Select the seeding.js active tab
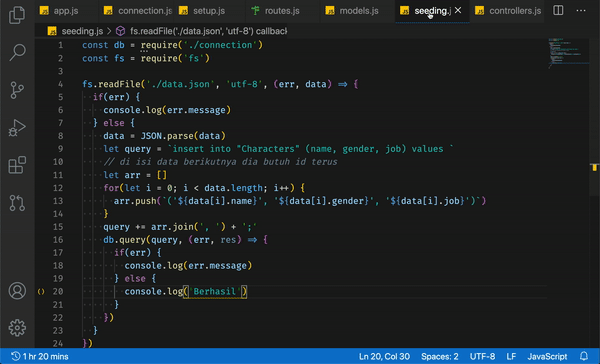The height and width of the screenshot is (364, 600). [432, 11]
